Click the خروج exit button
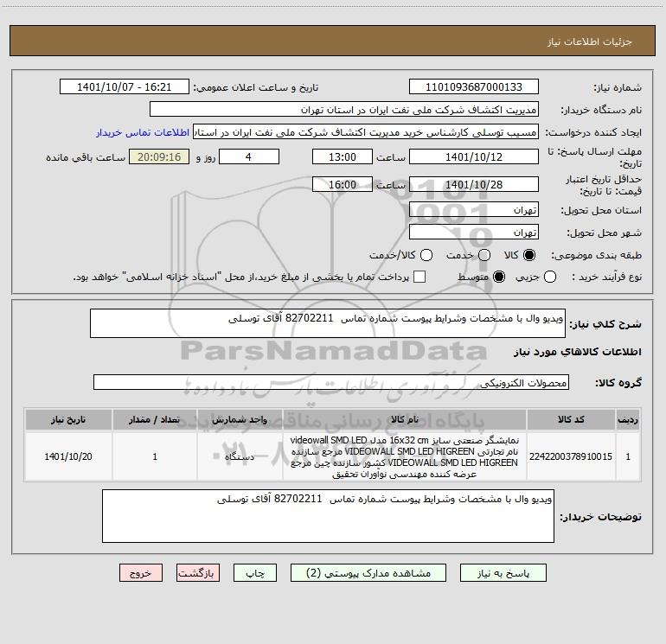Image resolution: width=666 pixels, height=644 pixels. (x=141, y=573)
